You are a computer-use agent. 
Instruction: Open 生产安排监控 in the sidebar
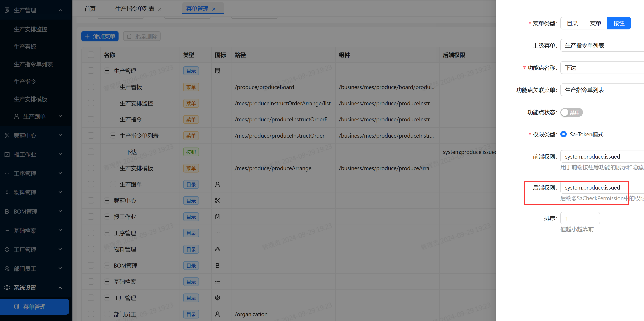(x=30, y=29)
